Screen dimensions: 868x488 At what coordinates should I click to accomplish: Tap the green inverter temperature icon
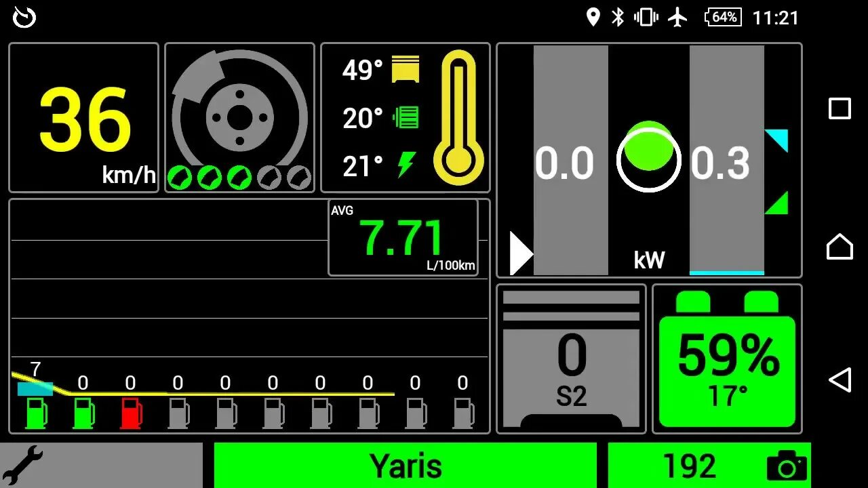tap(406, 117)
